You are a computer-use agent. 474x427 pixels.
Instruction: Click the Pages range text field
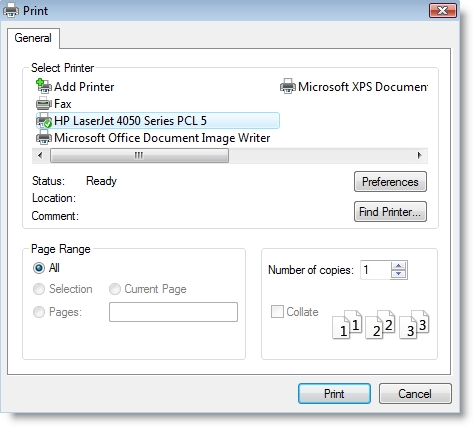[x=173, y=312]
